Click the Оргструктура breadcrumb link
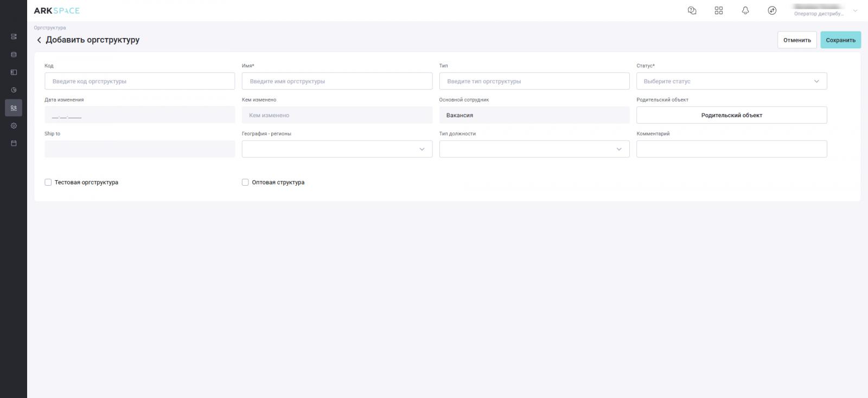The height and width of the screenshot is (398, 868). click(x=50, y=28)
